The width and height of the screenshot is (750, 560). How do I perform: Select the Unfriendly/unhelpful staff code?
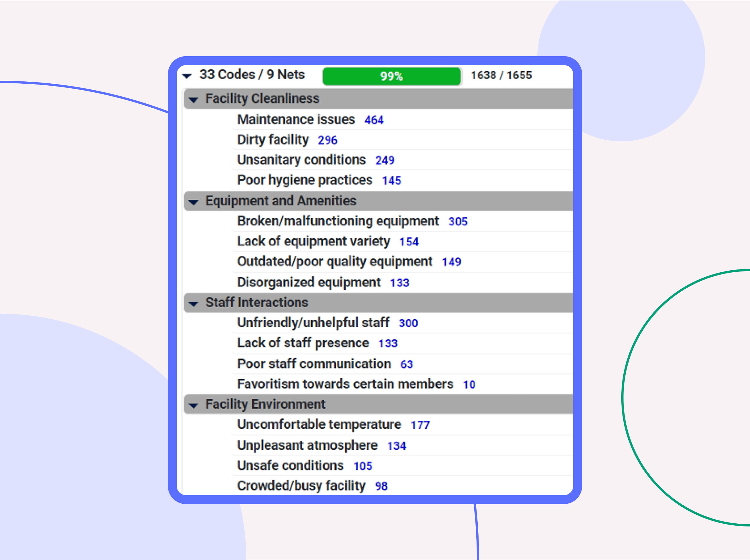314,323
